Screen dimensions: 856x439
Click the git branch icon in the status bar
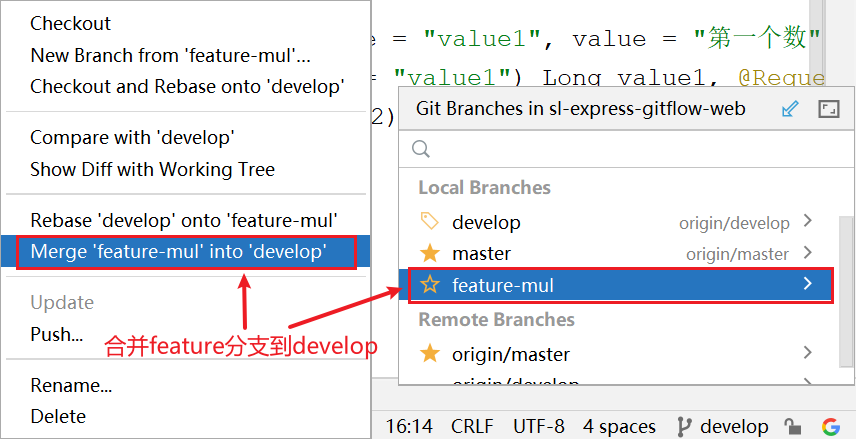point(683,426)
